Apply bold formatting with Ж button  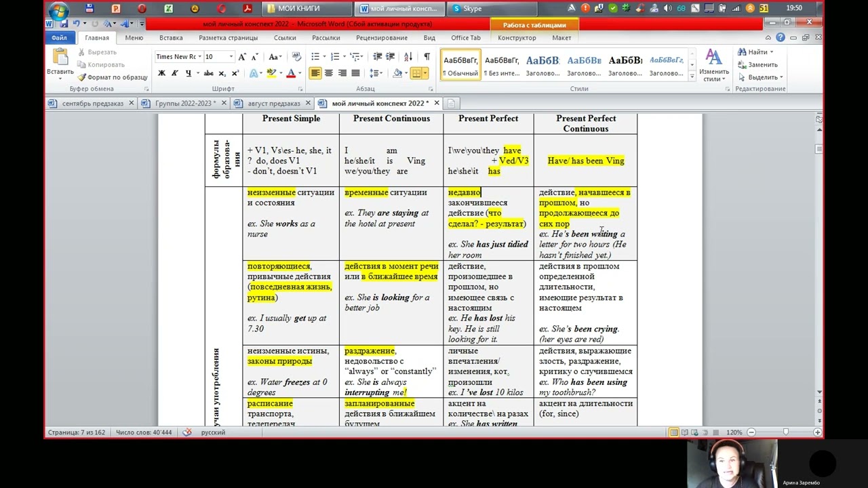pyautogui.click(x=161, y=73)
